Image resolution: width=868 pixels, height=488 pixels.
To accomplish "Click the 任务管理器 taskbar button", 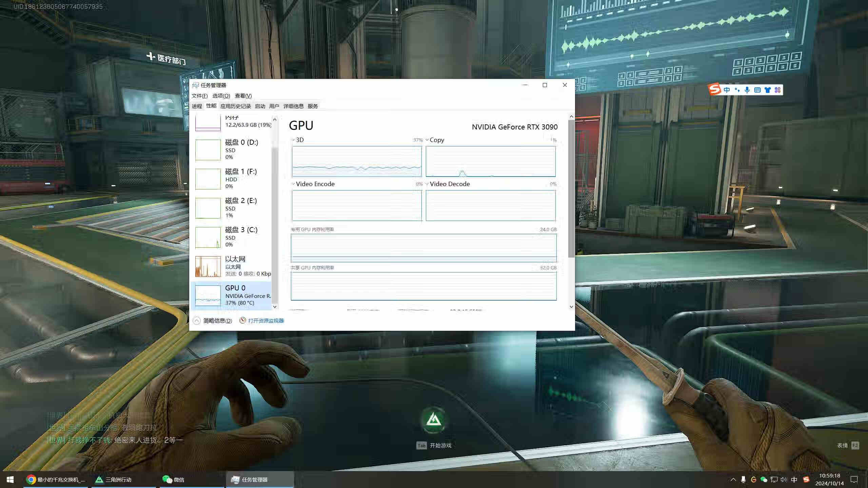I will 260,480.
